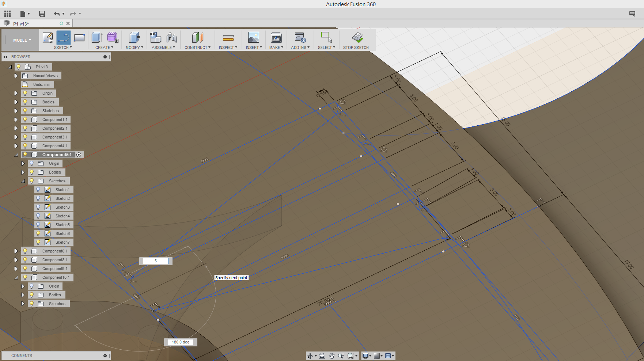Open the ASSEMBLE menu
This screenshot has height=361, width=644.
163,47
